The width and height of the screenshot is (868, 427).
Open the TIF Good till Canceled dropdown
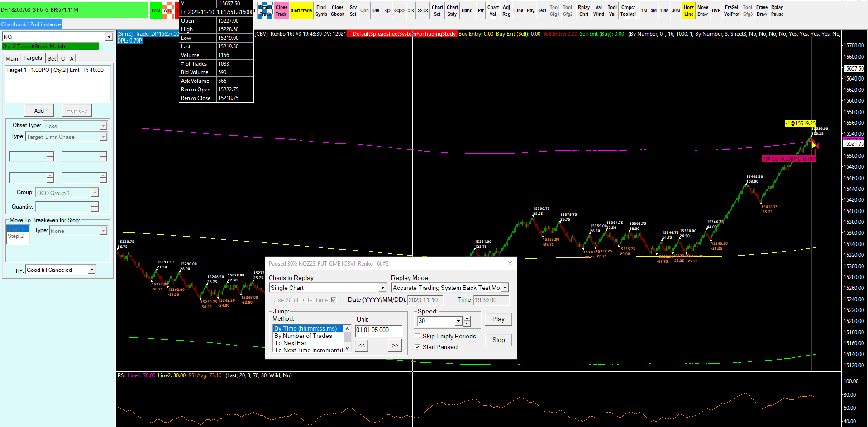tap(91, 270)
